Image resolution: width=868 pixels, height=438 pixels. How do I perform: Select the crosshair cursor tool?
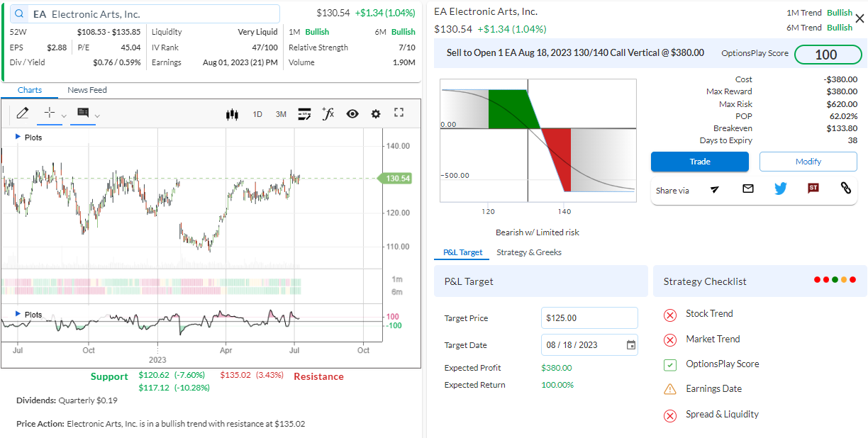49,113
